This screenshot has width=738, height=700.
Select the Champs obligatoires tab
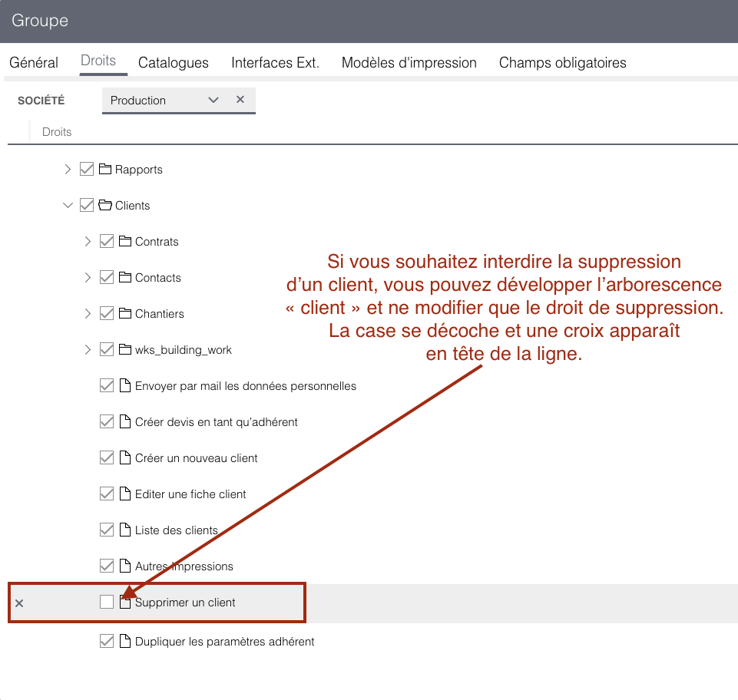[x=562, y=63]
